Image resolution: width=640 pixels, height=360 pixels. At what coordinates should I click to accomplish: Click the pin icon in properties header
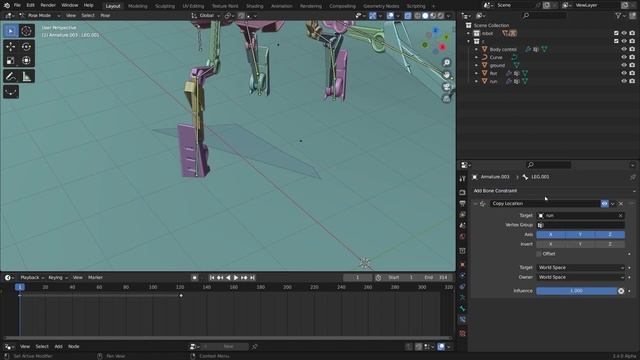tap(632, 177)
